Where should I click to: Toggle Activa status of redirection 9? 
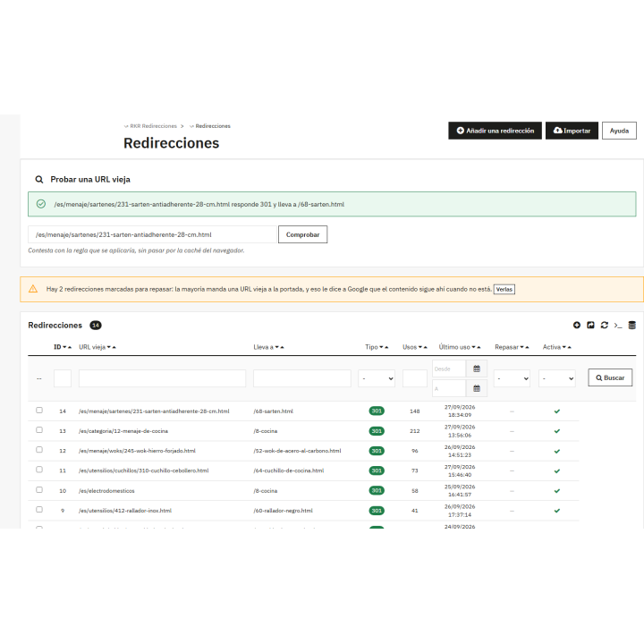click(x=557, y=511)
